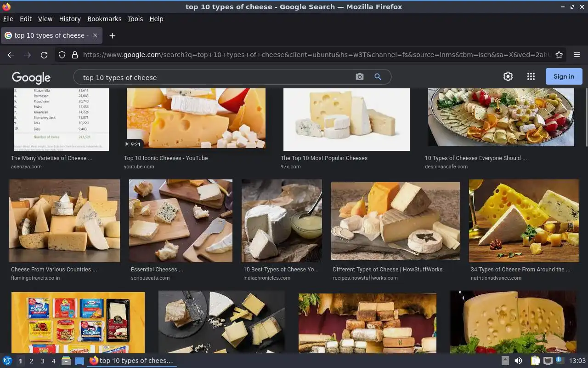This screenshot has width=588, height=368.
Task: Select the 'top 10 types of cheese' browser tab
Action: click(x=51, y=35)
